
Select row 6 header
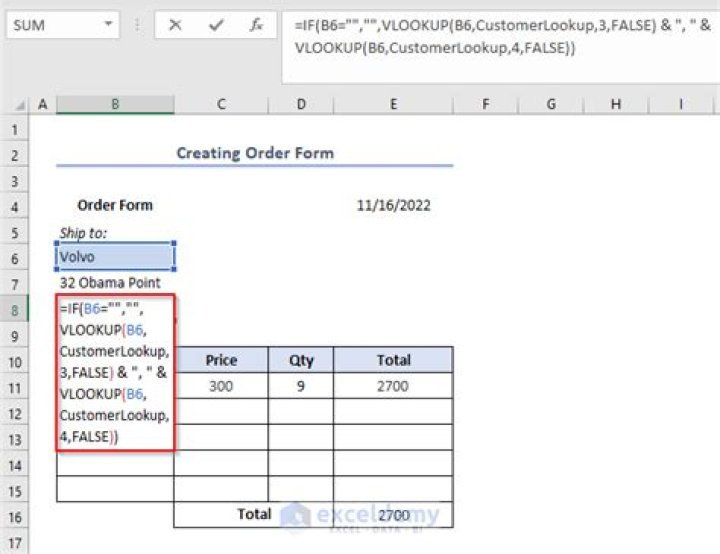(x=15, y=257)
